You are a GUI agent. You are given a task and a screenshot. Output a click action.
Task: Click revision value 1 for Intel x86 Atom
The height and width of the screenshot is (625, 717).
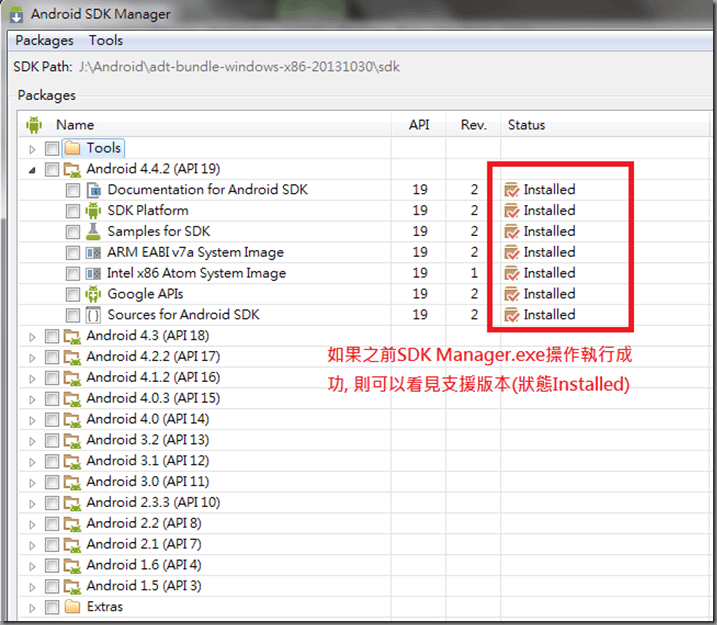pyautogui.click(x=474, y=273)
